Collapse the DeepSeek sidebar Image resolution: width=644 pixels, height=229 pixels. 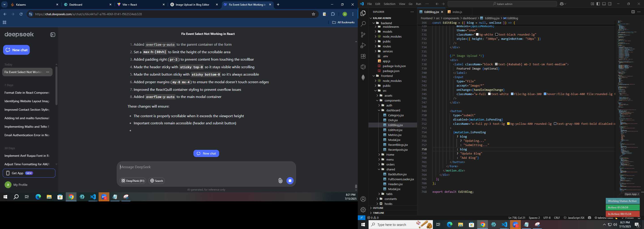tap(53, 35)
